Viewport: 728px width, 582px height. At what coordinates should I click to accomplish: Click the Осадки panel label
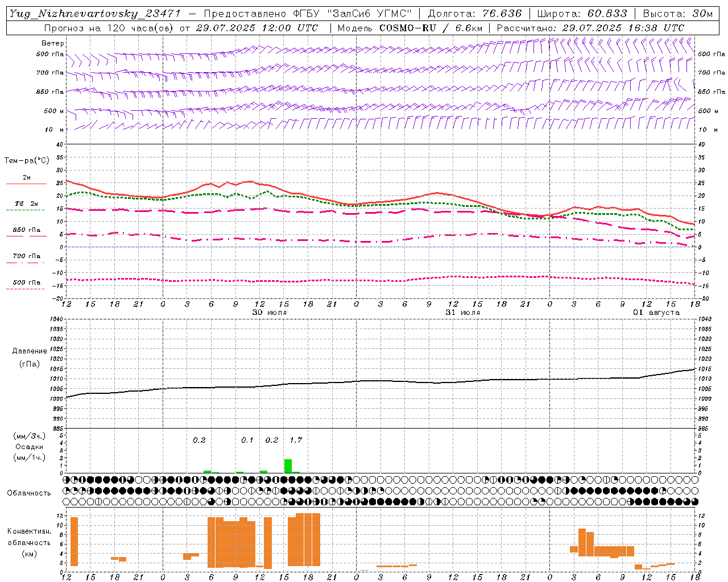(30, 447)
